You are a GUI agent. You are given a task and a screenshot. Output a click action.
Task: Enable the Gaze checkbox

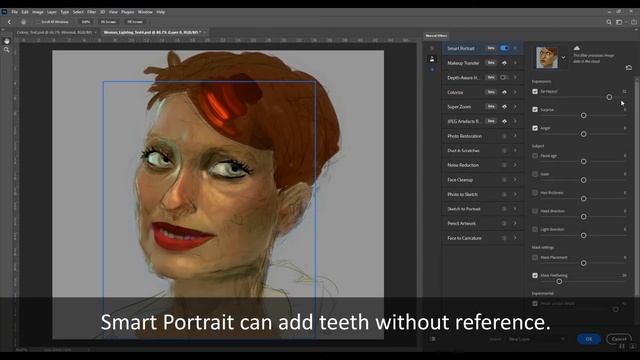tap(535, 174)
